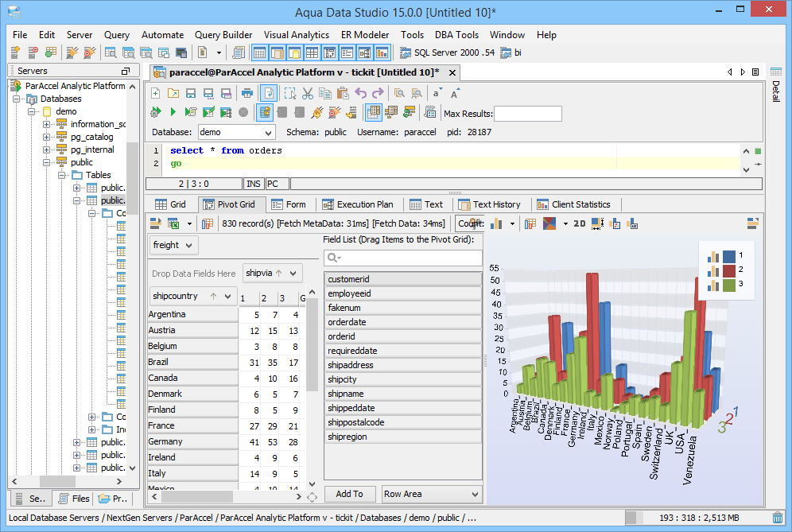Open the Query Builder menu

click(223, 35)
